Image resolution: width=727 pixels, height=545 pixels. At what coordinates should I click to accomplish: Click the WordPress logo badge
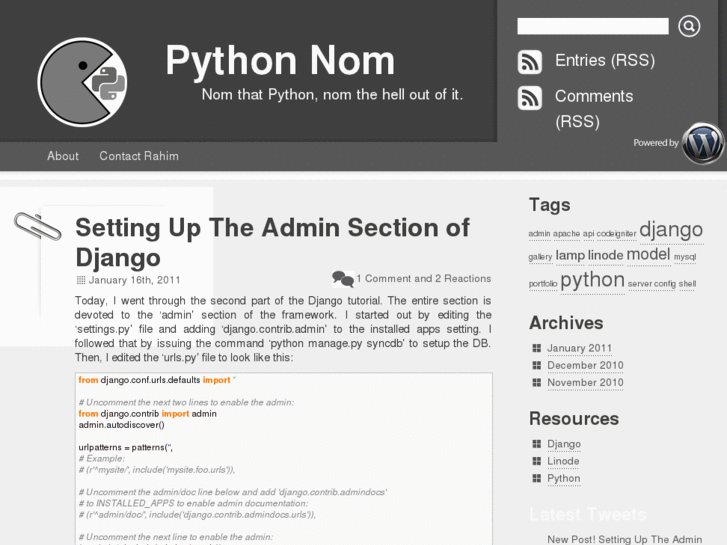703,144
